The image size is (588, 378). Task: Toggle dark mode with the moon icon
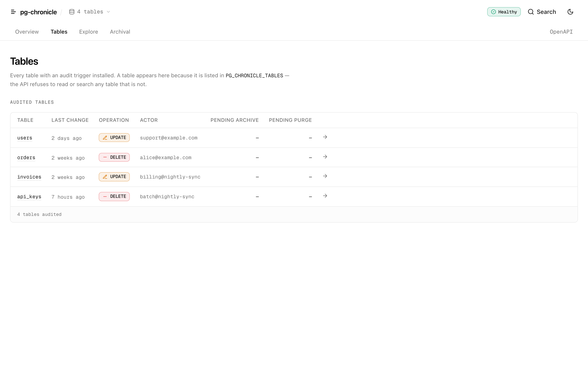(570, 12)
